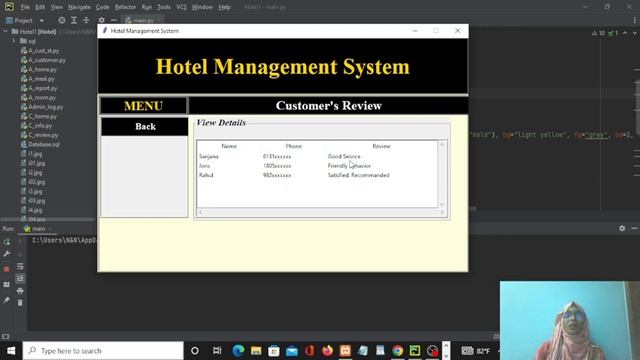
Task: Open Run panel settings gear on right
Action: (x=622, y=229)
